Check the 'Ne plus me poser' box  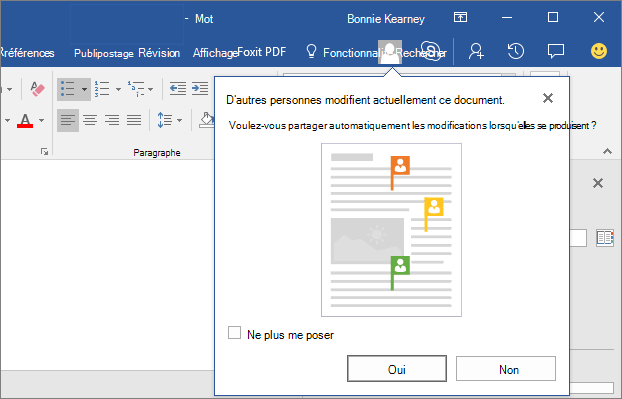[x=234, y=333]
